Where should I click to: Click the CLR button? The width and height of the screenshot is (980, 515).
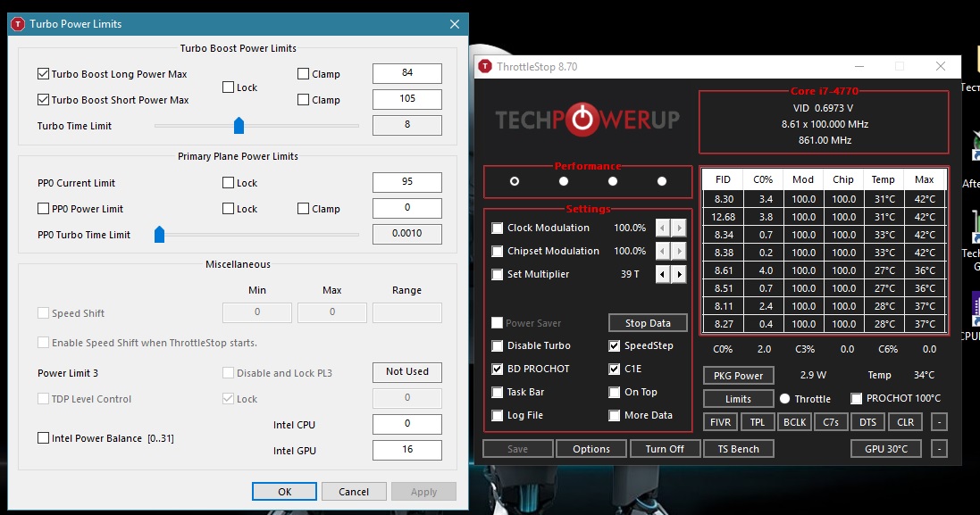(x=905, y=422)
